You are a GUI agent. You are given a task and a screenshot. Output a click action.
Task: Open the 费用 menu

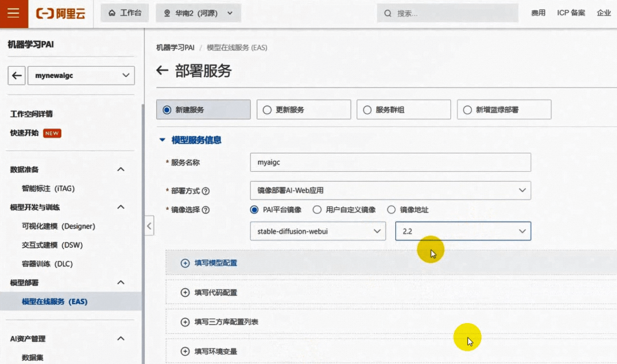[x=539, y=13]
